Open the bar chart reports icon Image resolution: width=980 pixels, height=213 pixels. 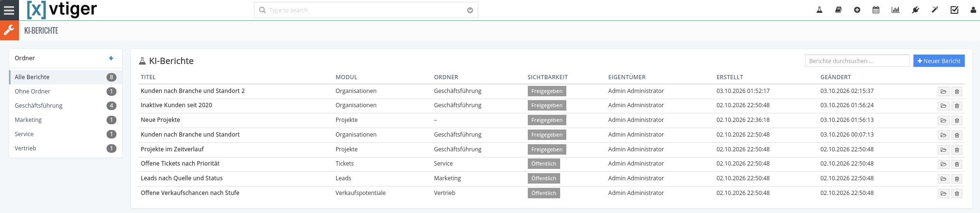(x=895, y=10)
